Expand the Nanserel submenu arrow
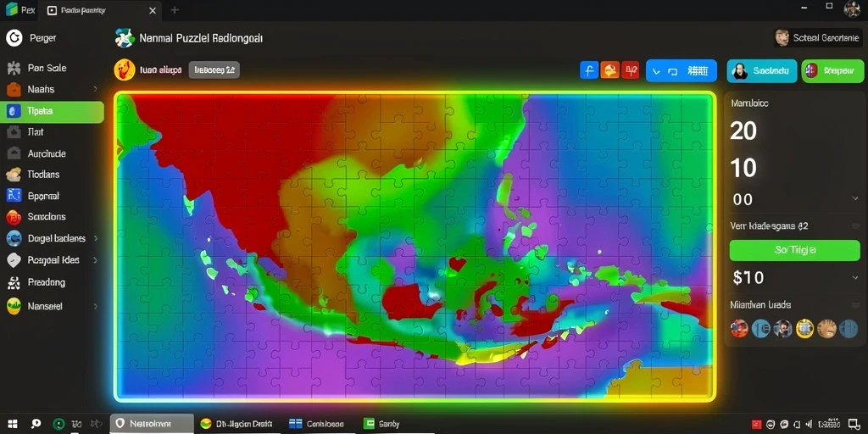Screen dimensions: 868x434 coord(95,305)
